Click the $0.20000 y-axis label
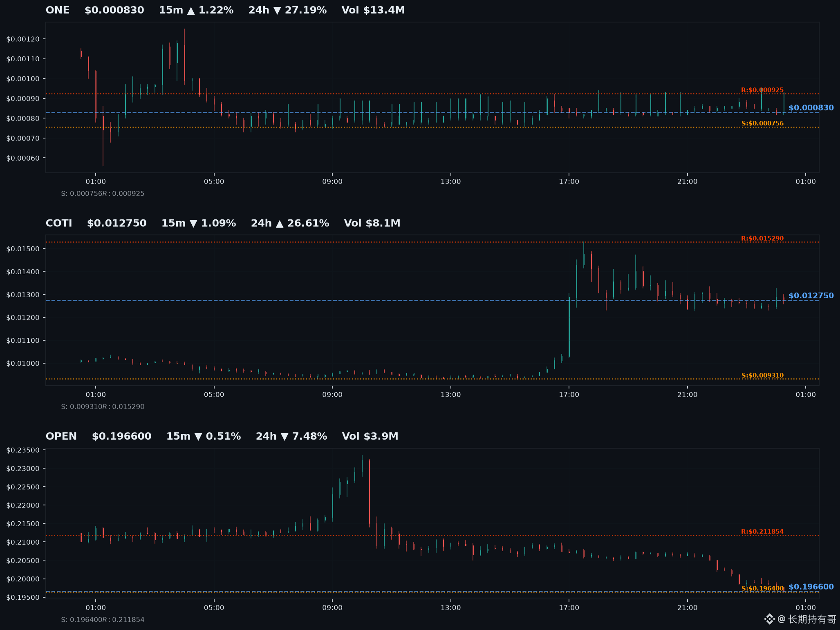Image resolution: width=840 pixels, height=630 pixels. coord(23,579)
